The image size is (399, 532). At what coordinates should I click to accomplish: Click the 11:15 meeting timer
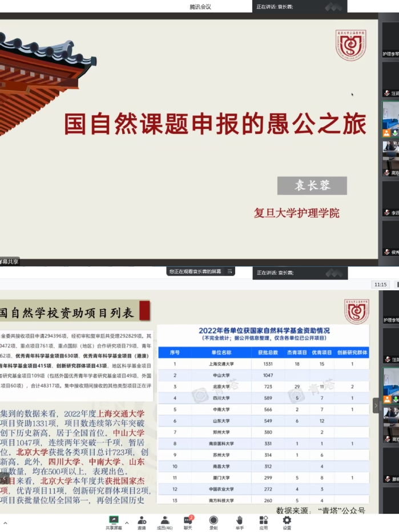(x=380, y=285)
